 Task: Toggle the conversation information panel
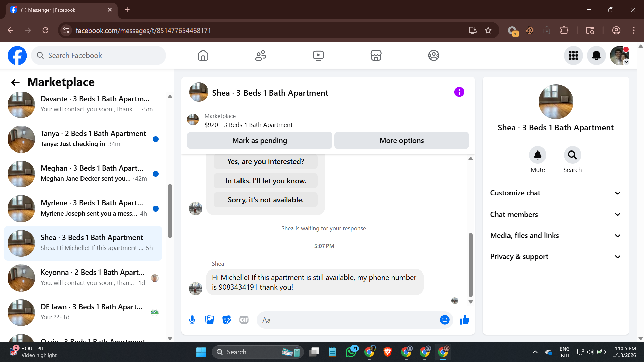[459, 92]
